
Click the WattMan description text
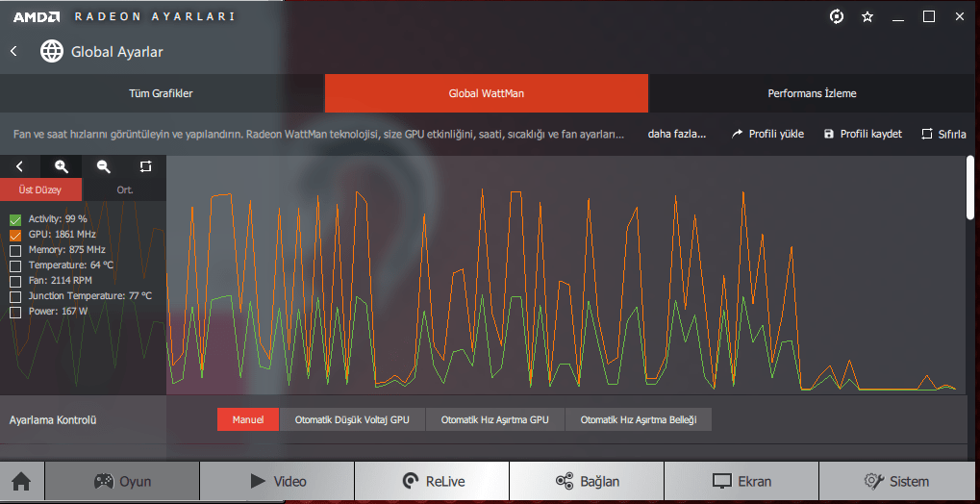[x=318, y=134]
